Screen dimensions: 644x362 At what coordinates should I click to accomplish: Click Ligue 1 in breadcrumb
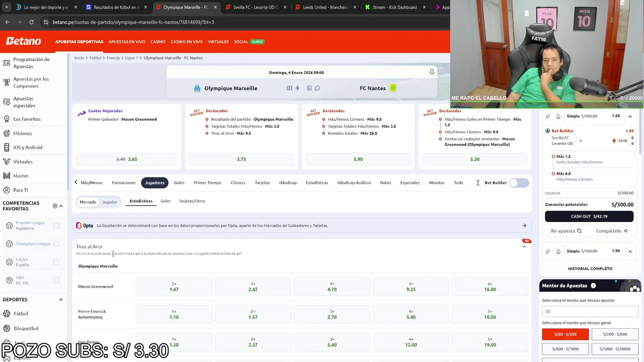[x=131, y=58]
